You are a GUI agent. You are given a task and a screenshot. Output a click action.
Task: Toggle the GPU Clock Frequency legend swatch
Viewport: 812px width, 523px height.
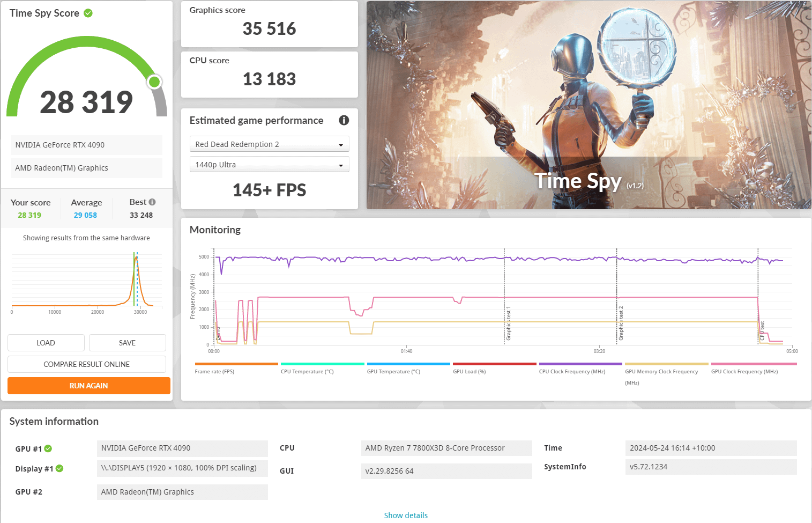pos(754,364)
